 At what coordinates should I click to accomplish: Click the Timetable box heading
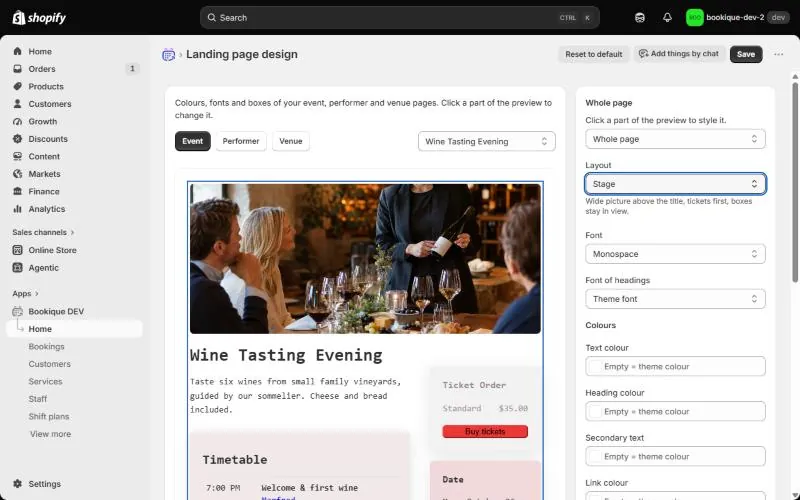pos(235,460)
